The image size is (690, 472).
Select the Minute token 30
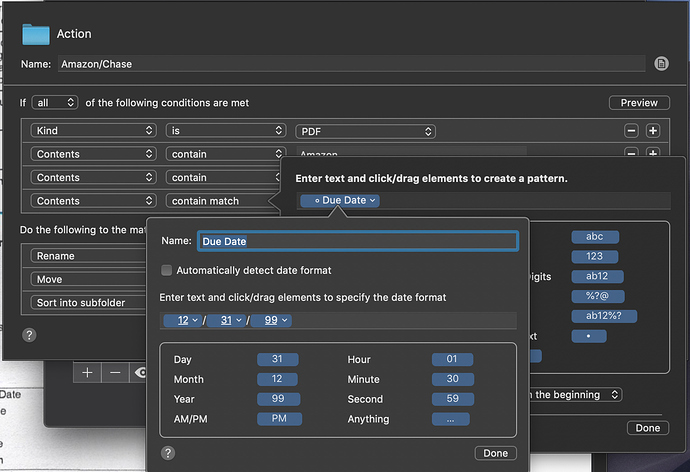point(453,379)
